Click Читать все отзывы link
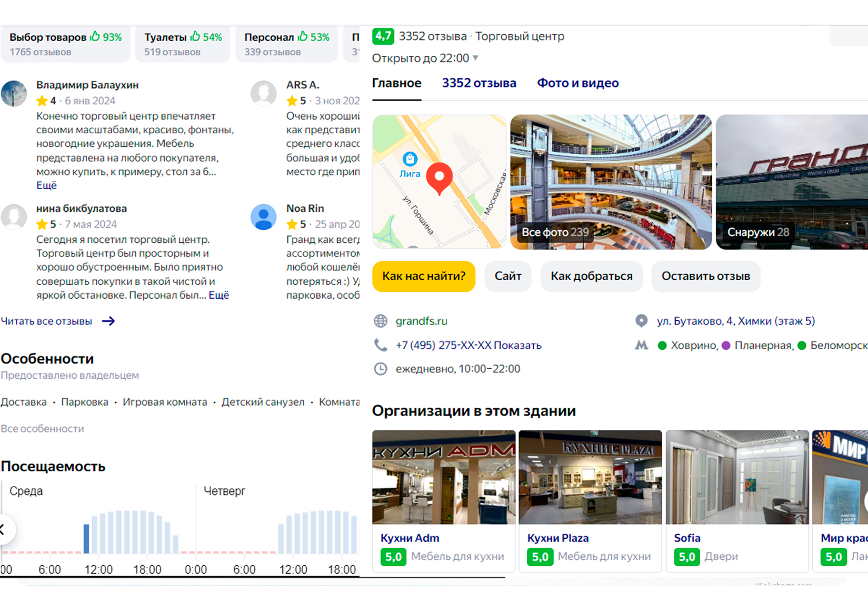The height and width of the screenshot is (602, 868). click(x=46, y=321)
